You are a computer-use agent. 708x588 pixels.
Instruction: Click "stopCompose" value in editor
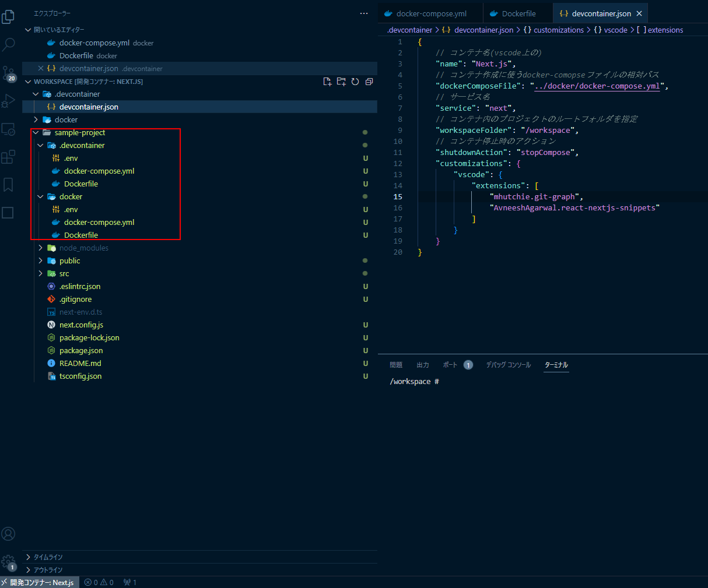pos(545,152)
